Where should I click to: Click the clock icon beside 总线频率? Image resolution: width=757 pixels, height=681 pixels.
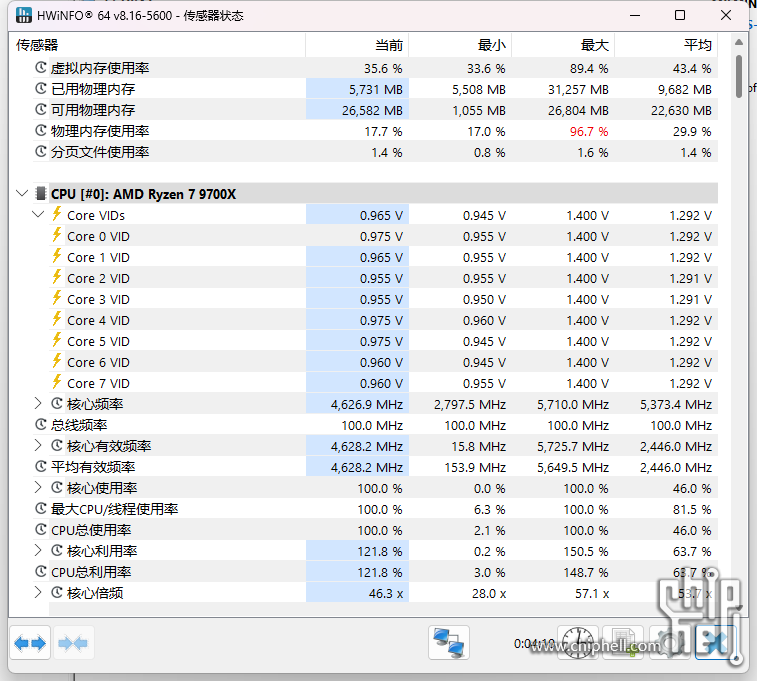(x=41, y=425)
